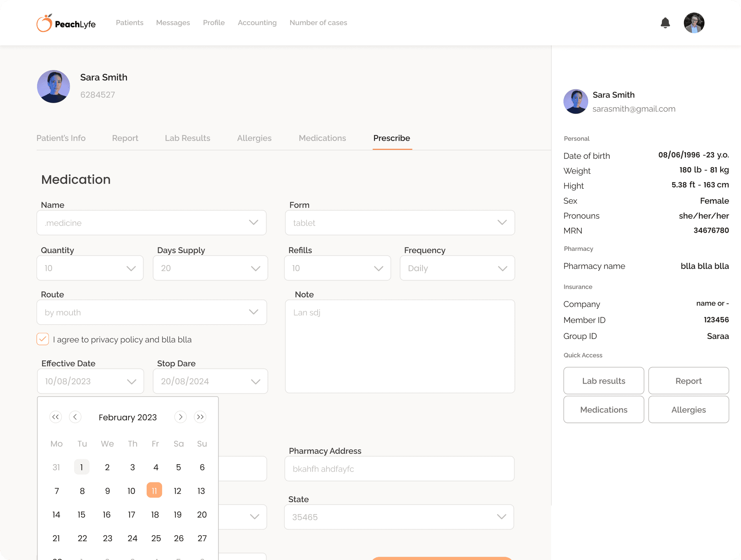Open Lab results quick access button

604,381
